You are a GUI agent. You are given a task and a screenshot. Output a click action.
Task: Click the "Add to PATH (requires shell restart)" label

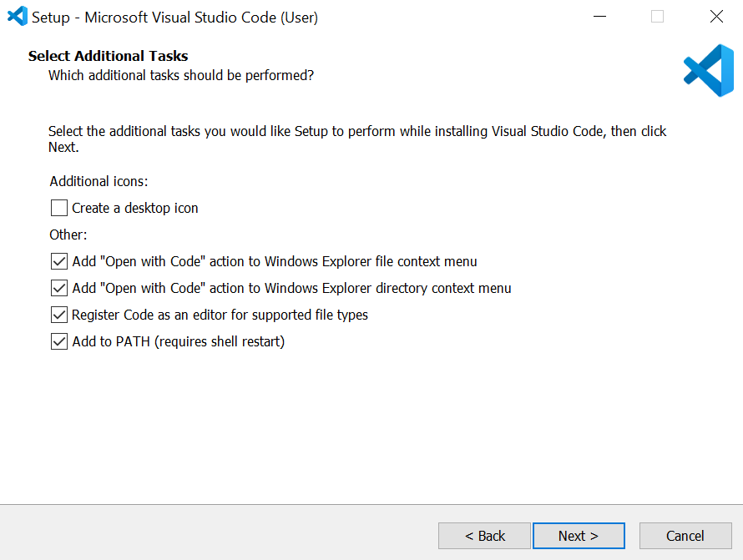pos(178,341)
